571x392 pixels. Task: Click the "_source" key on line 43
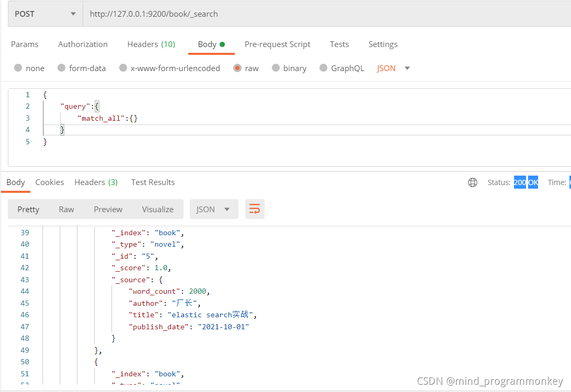[x=131, y=280]
